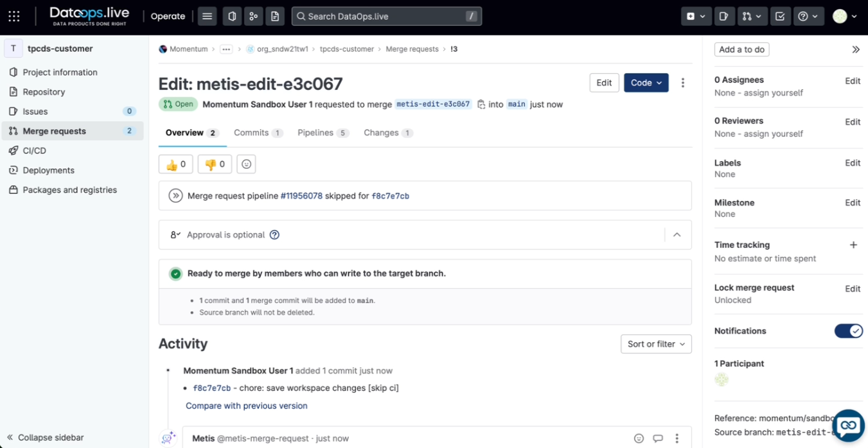Open the Code dropdown button
This screenshot has height=448, width=868.
point(646,83)
